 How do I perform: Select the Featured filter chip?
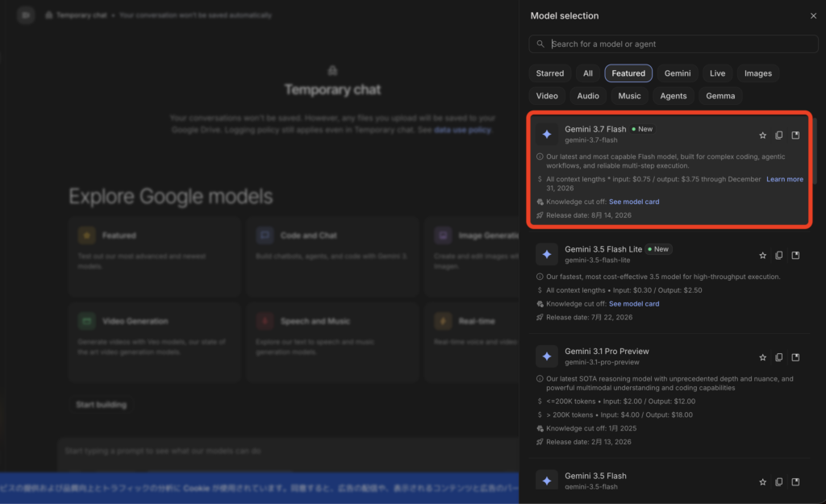[628, 73]
